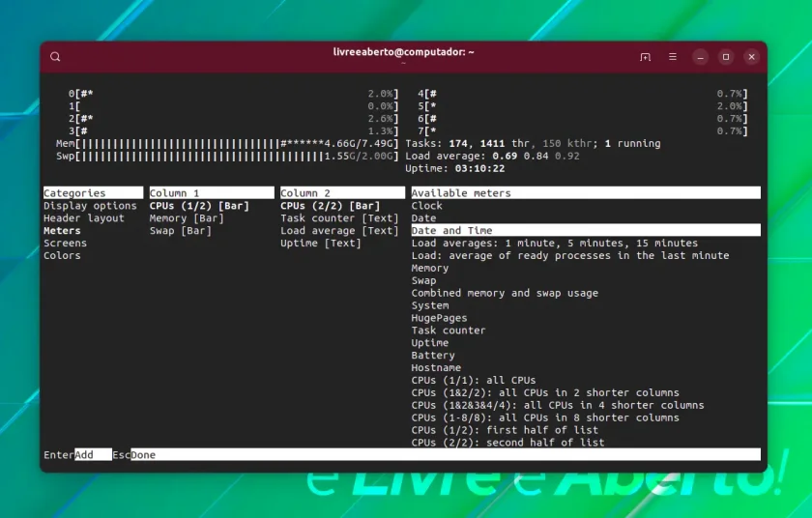Screen dimensions: 812x518
Task: Choose Battery from available meters
Action: pos(433,355)
